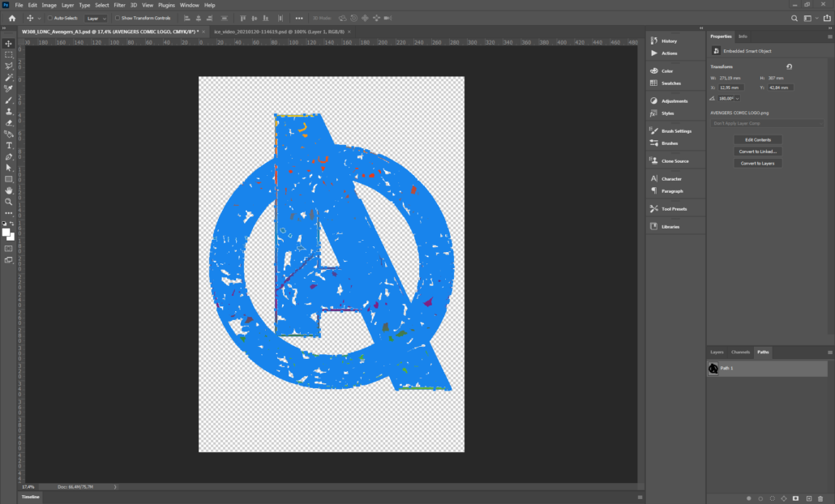Click the Convert to Linked button
Screen dimensions: 835x504
(758, 152)
